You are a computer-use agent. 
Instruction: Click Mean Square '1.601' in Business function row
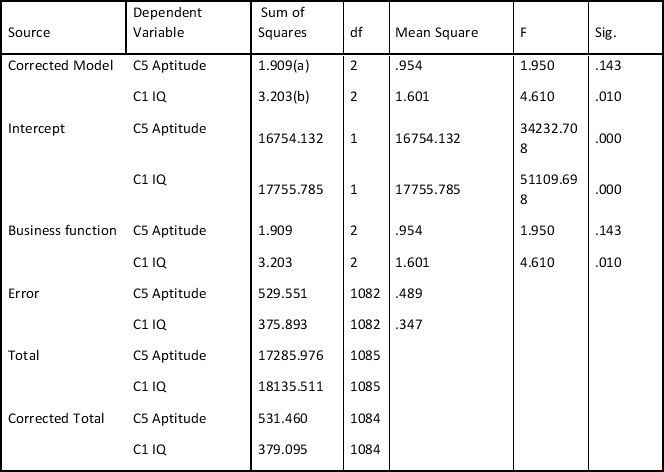point(412,262)
